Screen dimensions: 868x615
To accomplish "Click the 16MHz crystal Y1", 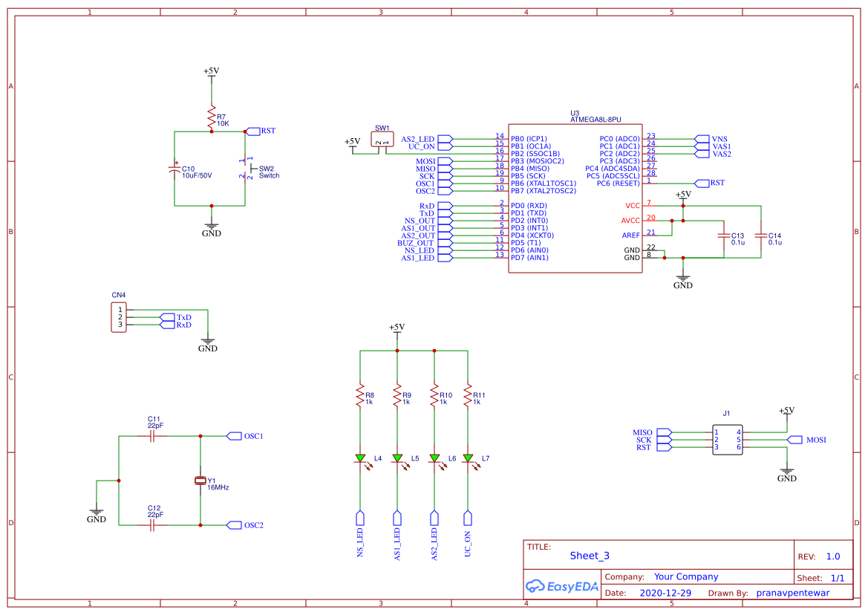I will 199,479.
